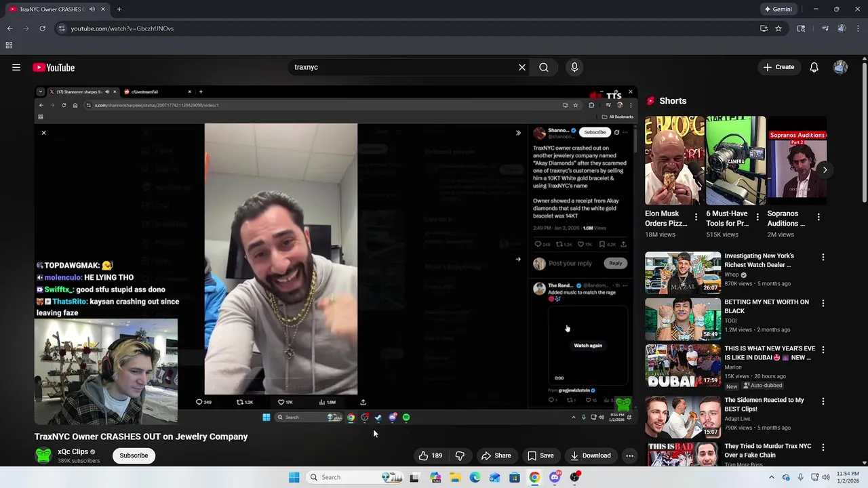Save the video to a playlist
The width and height of the screenshot is (868, 488).
pos(540,455)
